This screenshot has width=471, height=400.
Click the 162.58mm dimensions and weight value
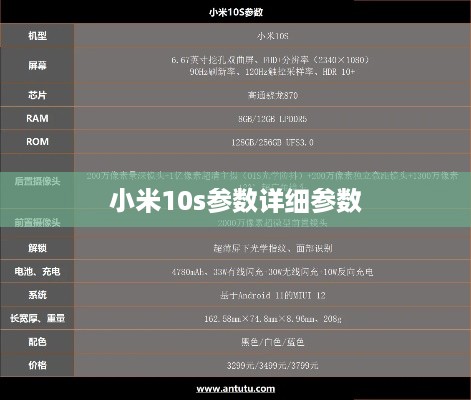pos(273,319)
